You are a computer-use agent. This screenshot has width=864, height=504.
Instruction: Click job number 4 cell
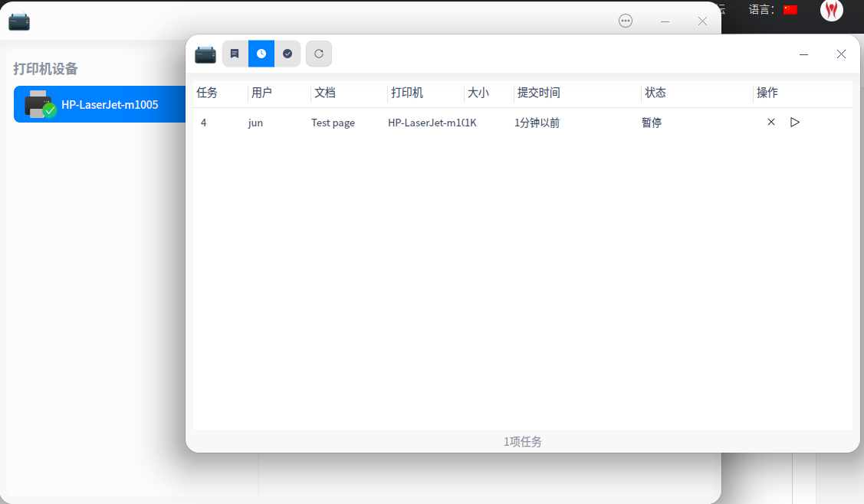(x=203, y=123)
